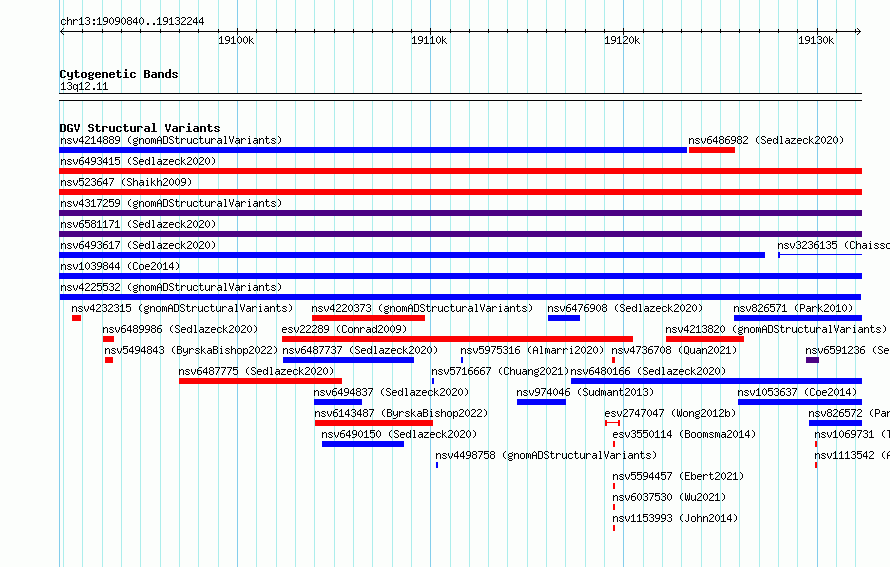The image size is (890, 567).
Task: Open nsv4213820 gnomADStructuralVariants label
Action: (x=776, y=329)
